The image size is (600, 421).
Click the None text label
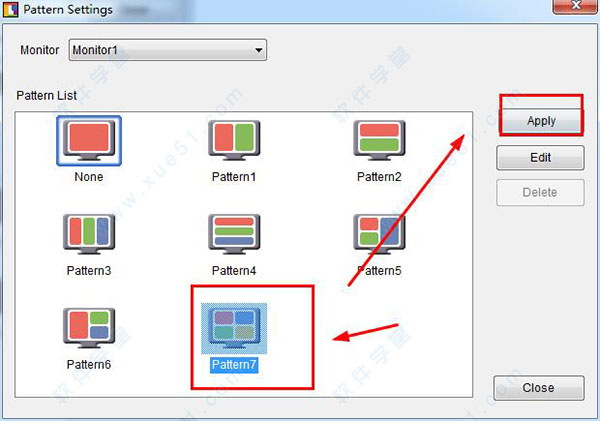[x=89, y=177]
